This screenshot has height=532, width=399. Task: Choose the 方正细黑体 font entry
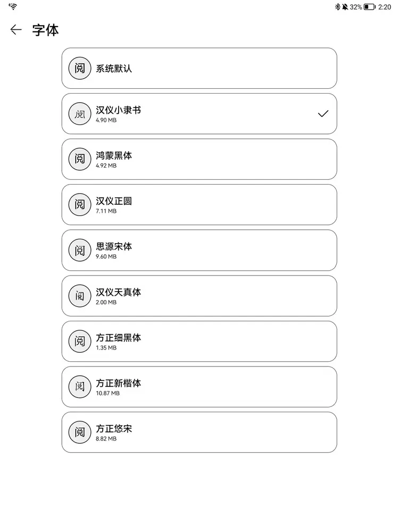tap(199, 341)
